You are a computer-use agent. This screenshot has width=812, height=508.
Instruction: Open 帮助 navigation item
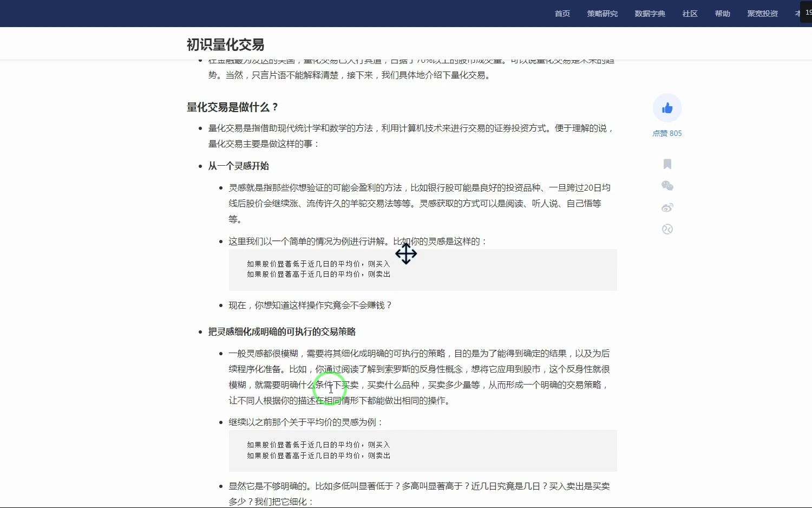click(723, 14)
